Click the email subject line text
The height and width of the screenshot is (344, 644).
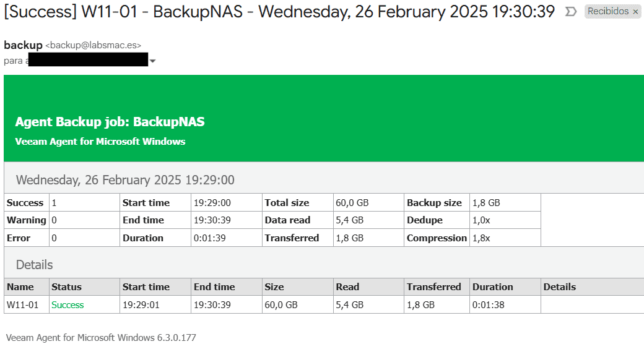coord(279,12)
